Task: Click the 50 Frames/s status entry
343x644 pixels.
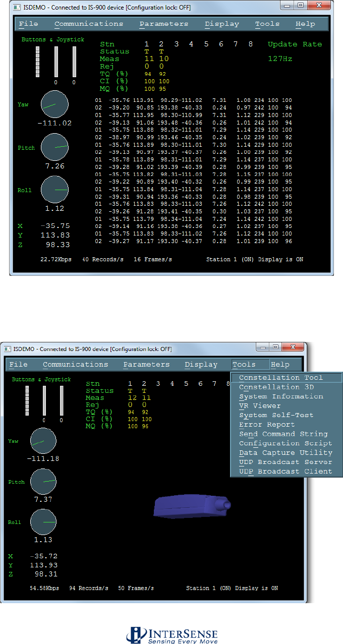Action: tap(136, 588)
